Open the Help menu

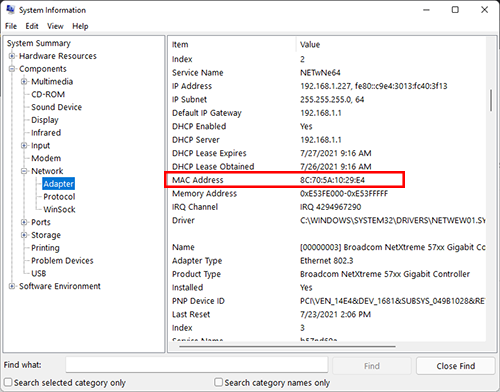(x=80, y=26)
